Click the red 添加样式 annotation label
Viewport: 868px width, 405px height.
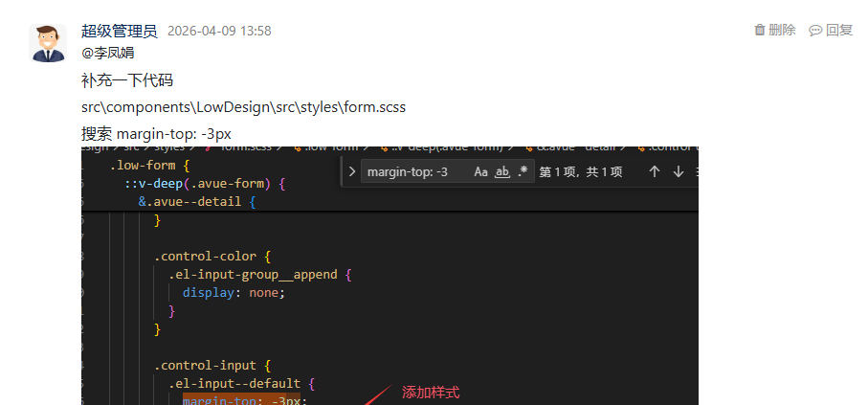431,393
